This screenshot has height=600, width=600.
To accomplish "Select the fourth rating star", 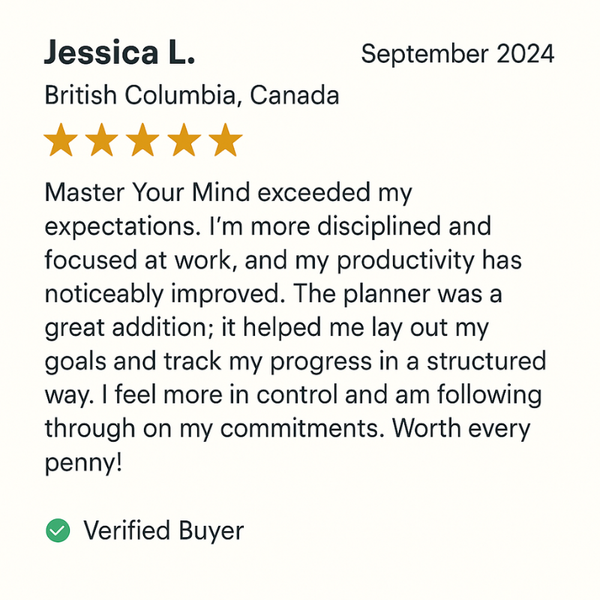I will coord(184,141).
